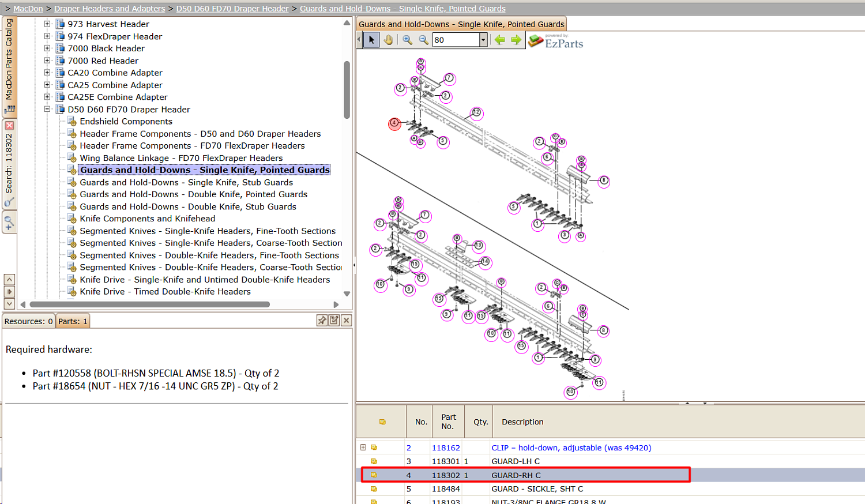Click the note icon for part 118302

coord(374,475)
